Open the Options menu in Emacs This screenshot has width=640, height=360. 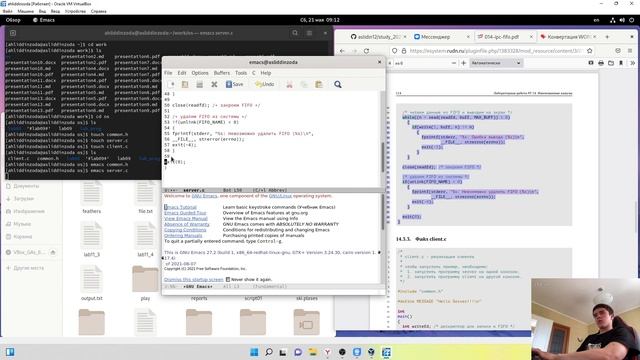[x=200, y=73]
